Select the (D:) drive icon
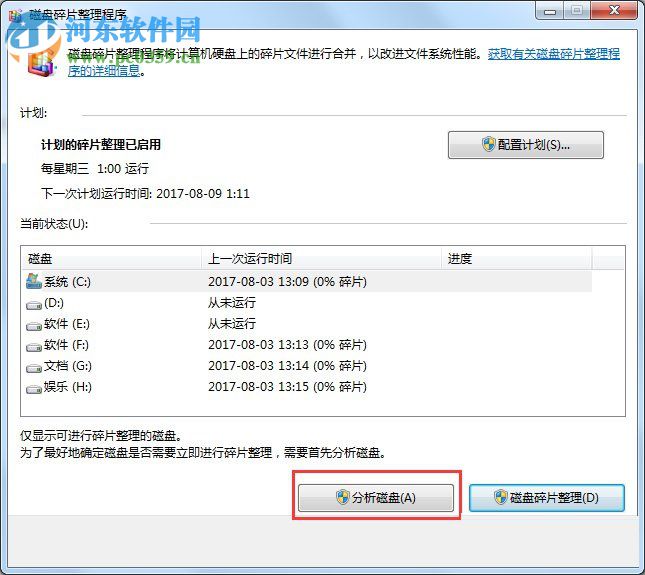Screen dimensions: 645x575 click(x=34, y=305)
